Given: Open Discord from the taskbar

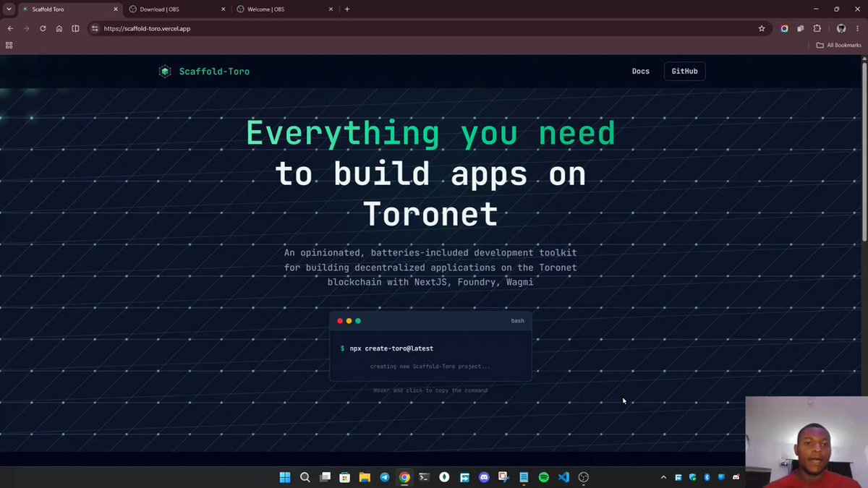Looking at the screenshot, I should click(x=484, y=477).
